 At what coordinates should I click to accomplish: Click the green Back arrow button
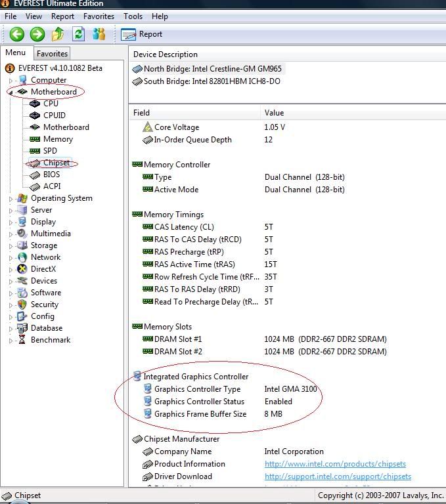[16, 34]
